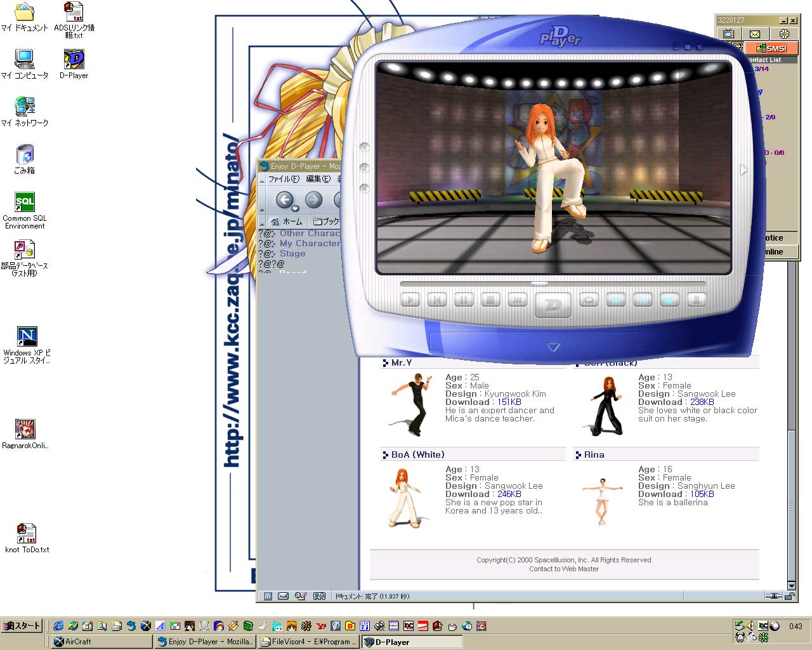Open the Other Characters sidebar link

point(310,233)
